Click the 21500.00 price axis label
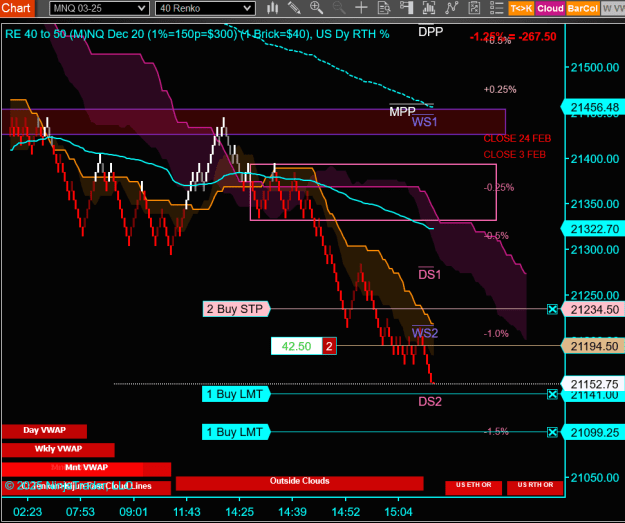The height and width of the screenshot is (523, 625). click(595, 67)
